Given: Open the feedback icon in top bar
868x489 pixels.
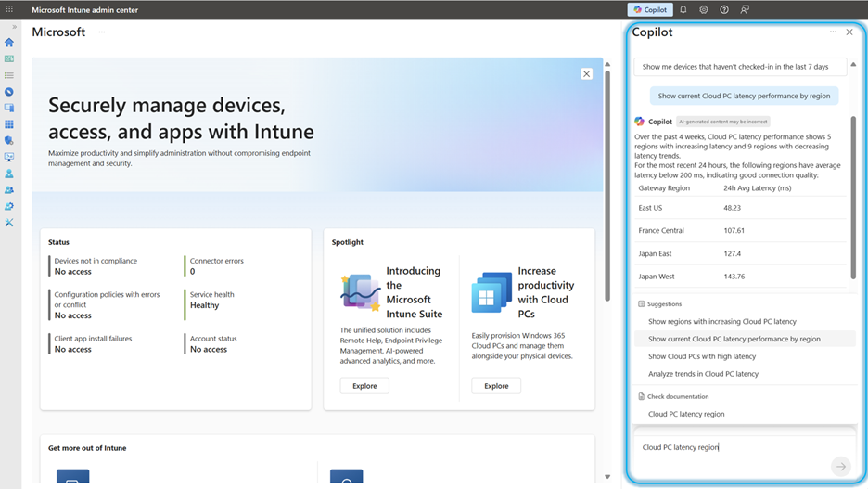Looking at the screenshot, I should point(745,9).
